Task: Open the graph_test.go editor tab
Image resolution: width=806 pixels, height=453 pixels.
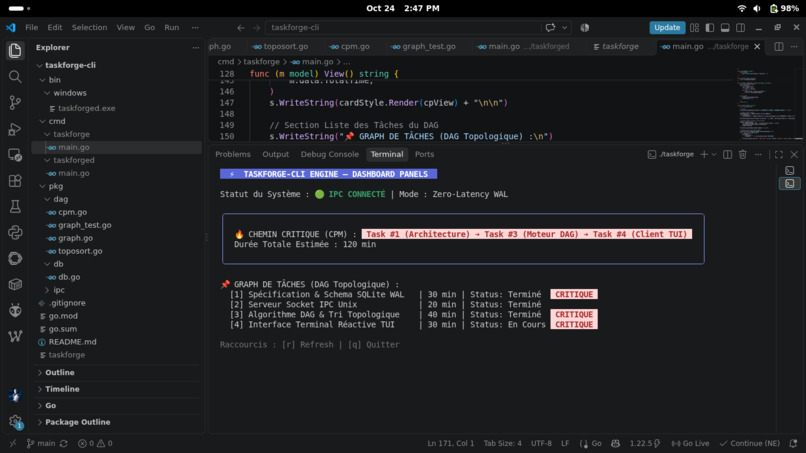Action: point(423,46)
